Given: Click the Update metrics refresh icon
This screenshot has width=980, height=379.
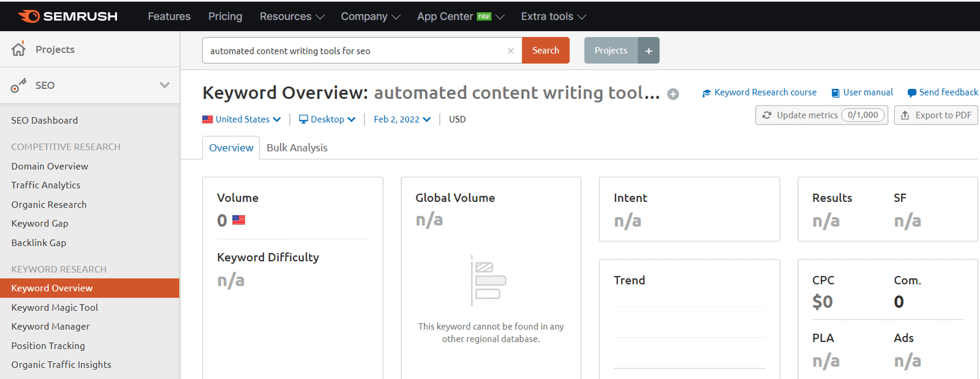Looking at the screenshot, I should point(767,115).
